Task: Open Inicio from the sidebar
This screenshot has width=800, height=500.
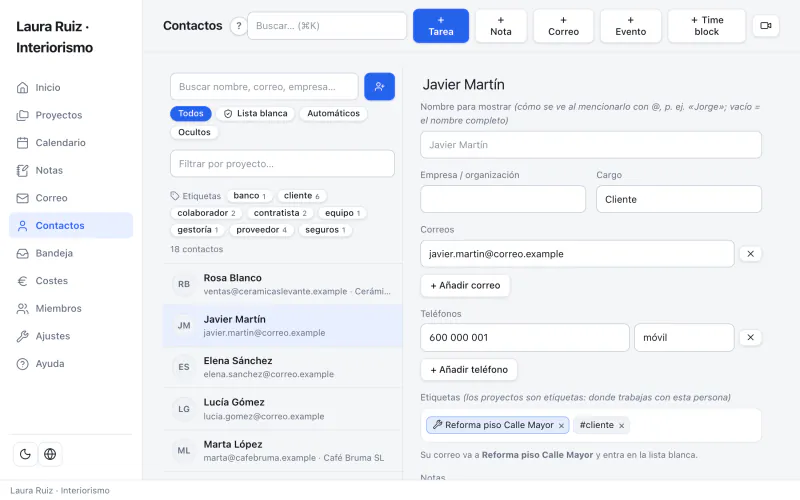Action: (x=71, y=88)
